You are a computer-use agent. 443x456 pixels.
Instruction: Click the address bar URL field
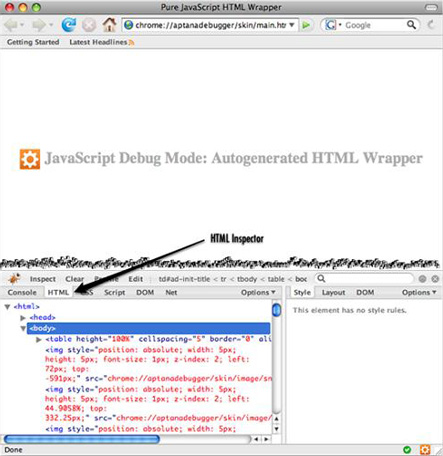point(210,25)
